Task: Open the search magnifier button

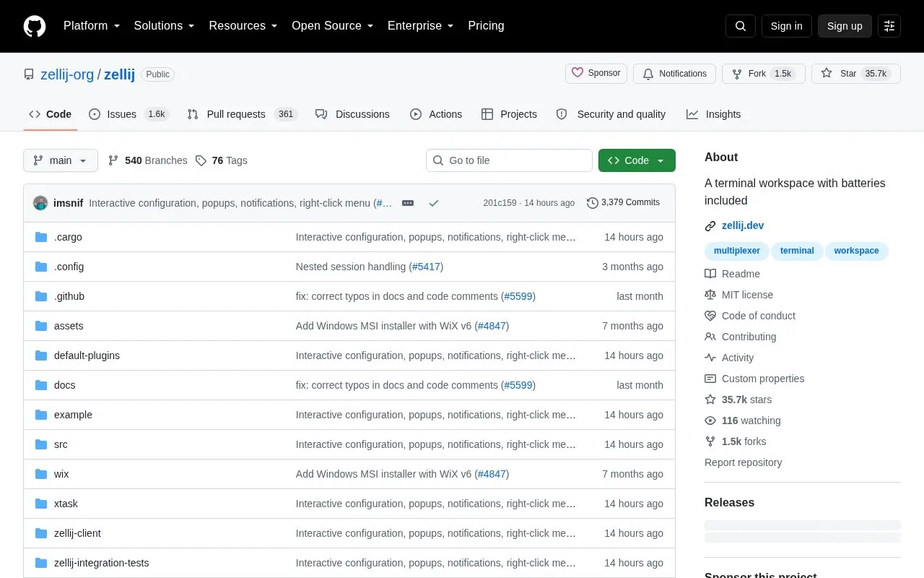Action: 741,26
